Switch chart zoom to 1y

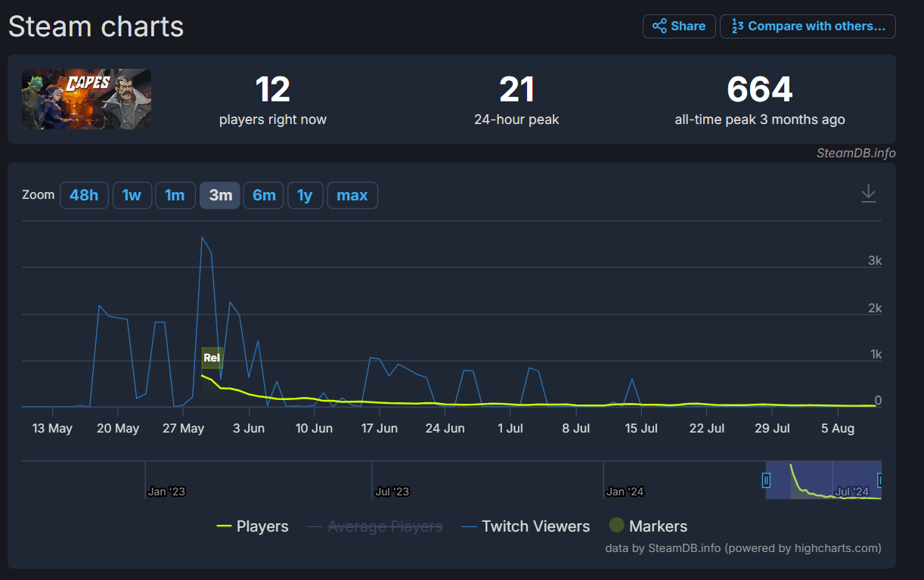pyautogui.click(x=305, y=195)
